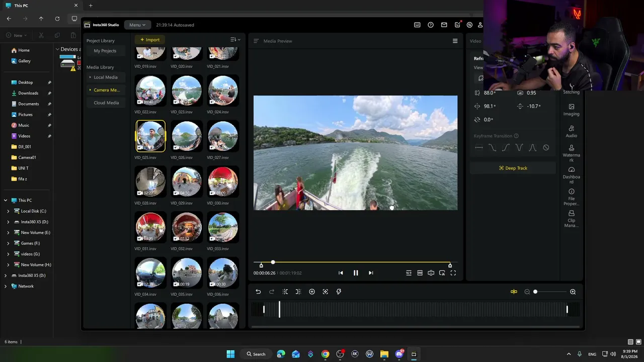Set trim start marker icon
The height and width of the screenshot is (362, 644).
[285, 292]
